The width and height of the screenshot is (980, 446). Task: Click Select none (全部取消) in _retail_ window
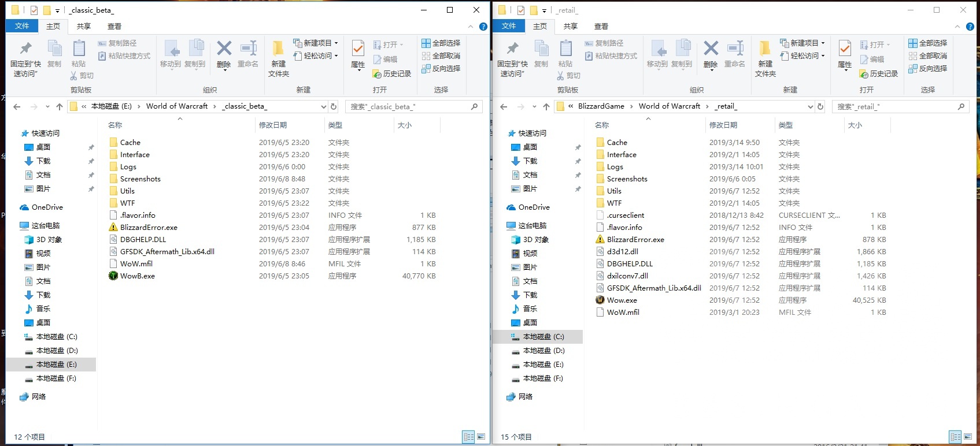[x=928, y=56]
